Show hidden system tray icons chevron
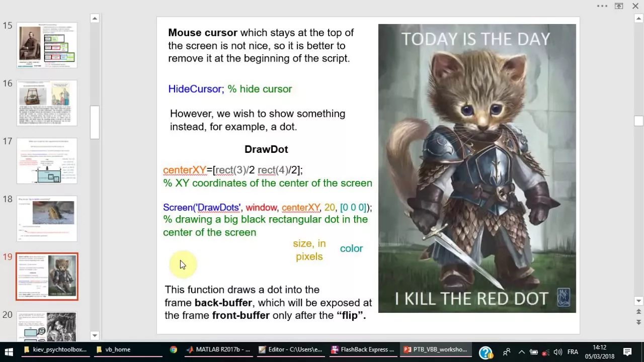Viewport: 644px width, 362px height. pos(521,351)
